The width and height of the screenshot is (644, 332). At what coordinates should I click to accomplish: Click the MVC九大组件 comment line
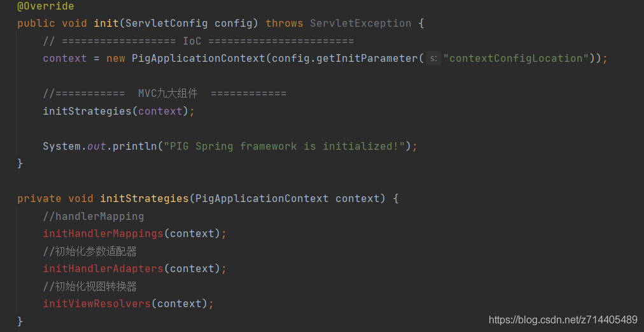(164, 94)
